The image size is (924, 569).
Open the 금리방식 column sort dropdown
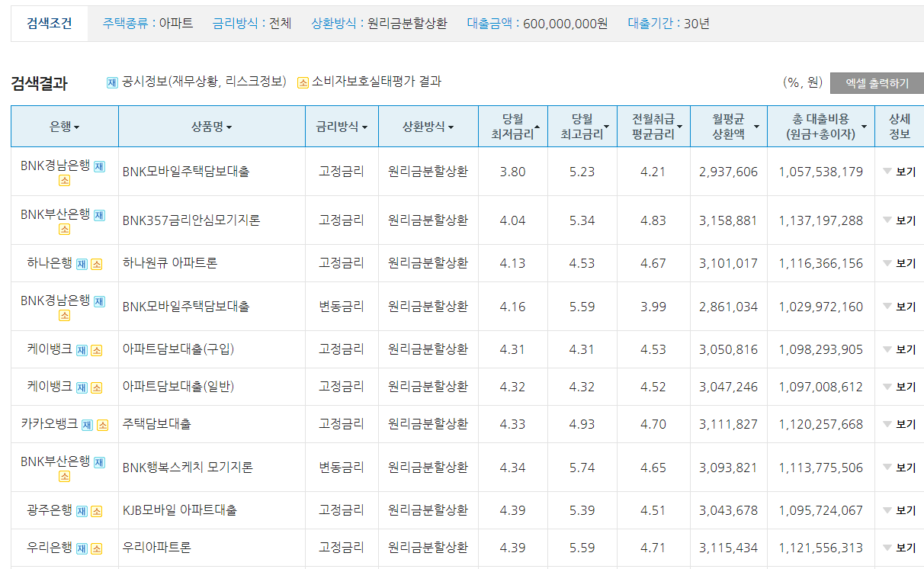(x=342, y=127)
